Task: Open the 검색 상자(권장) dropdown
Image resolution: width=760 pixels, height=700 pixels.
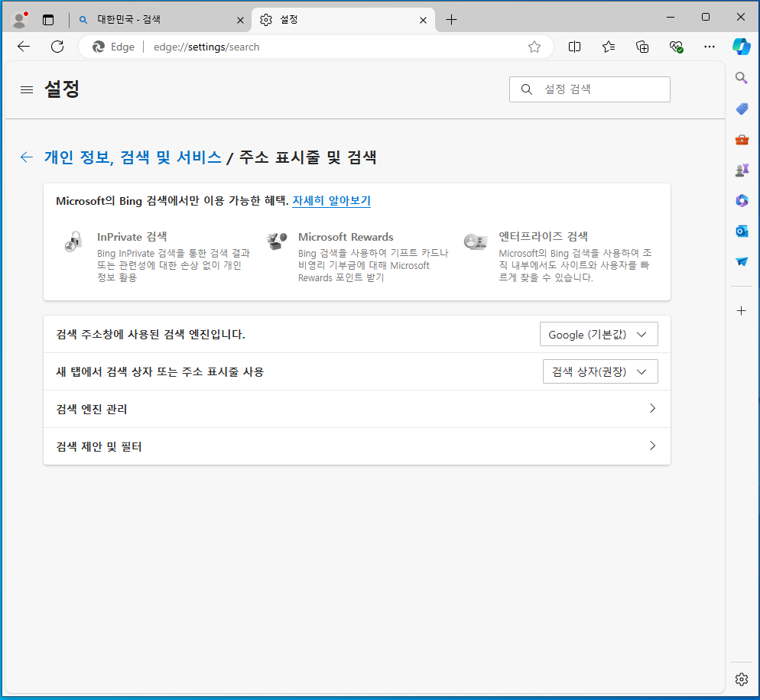Action: (x=600, y=371)
